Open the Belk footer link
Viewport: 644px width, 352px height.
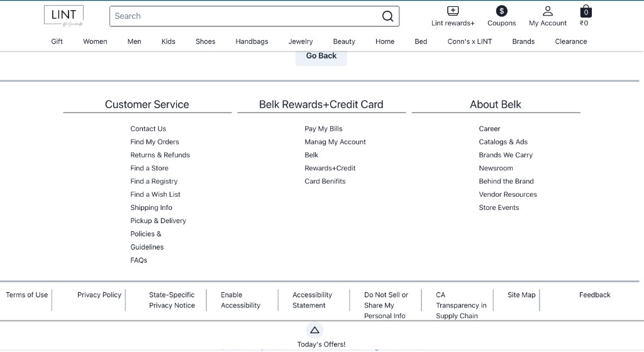pos(311,155)
